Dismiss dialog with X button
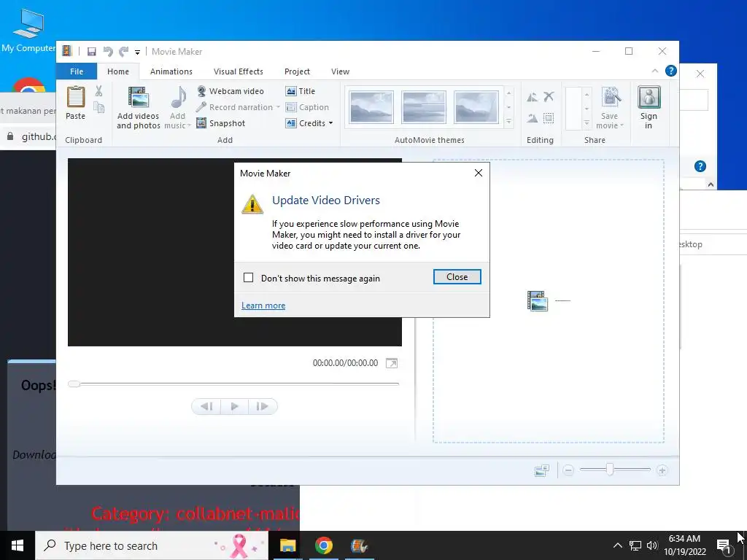 479,173
